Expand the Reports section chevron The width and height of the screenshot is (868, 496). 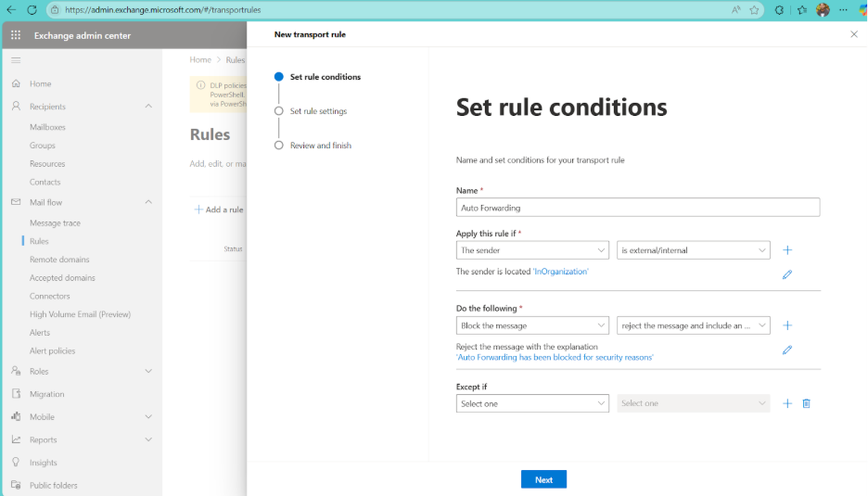pyautogui.click(x=148, y=439)
